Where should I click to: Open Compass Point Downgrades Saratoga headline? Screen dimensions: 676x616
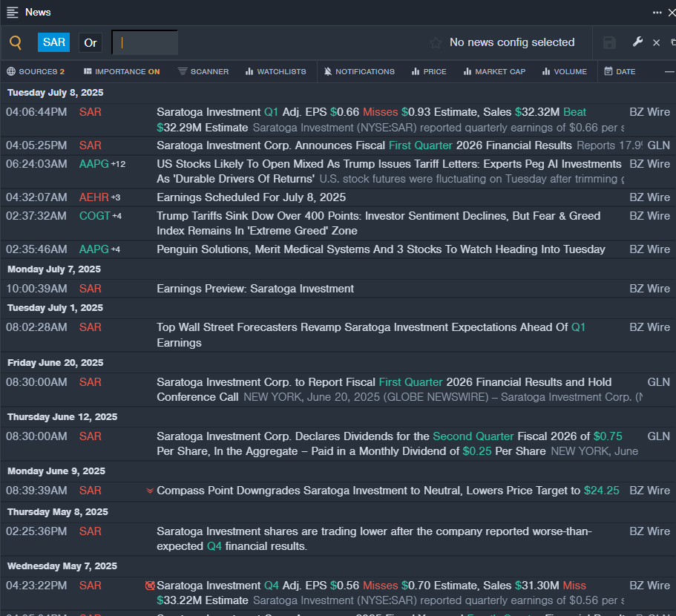click(388, 491)
